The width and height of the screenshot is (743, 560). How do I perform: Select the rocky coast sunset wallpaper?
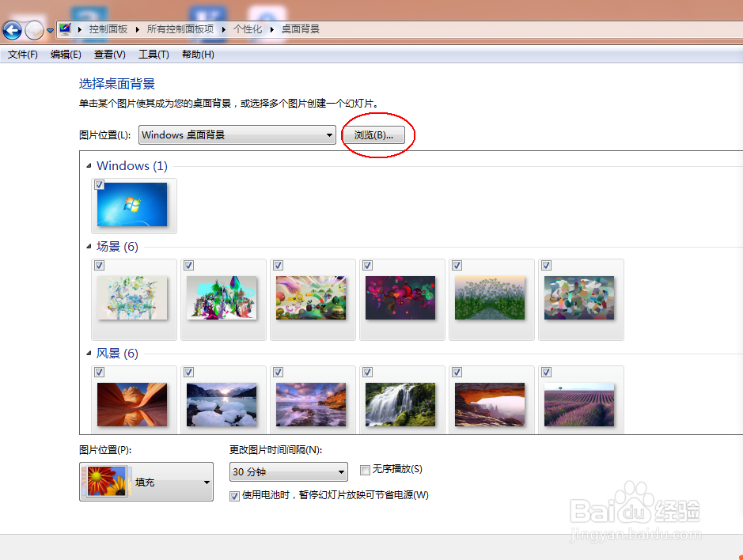pos(311,405)
